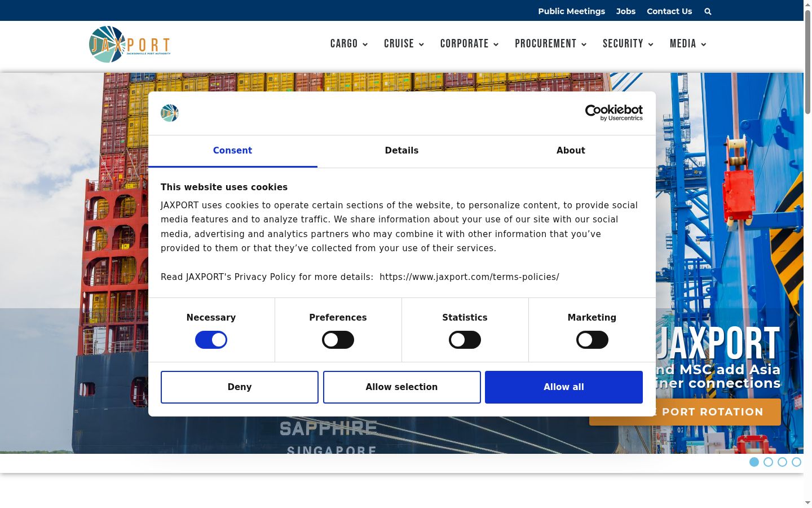The height and width of the screenshot is (508, 812).
Task: Click the search magnifier icon
Action: 708,11
